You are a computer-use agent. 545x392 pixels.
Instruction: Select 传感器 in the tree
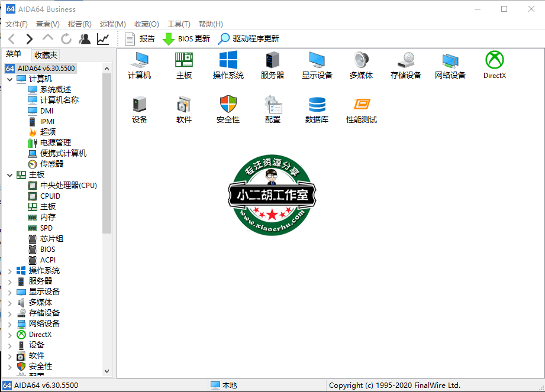(51, 164)
